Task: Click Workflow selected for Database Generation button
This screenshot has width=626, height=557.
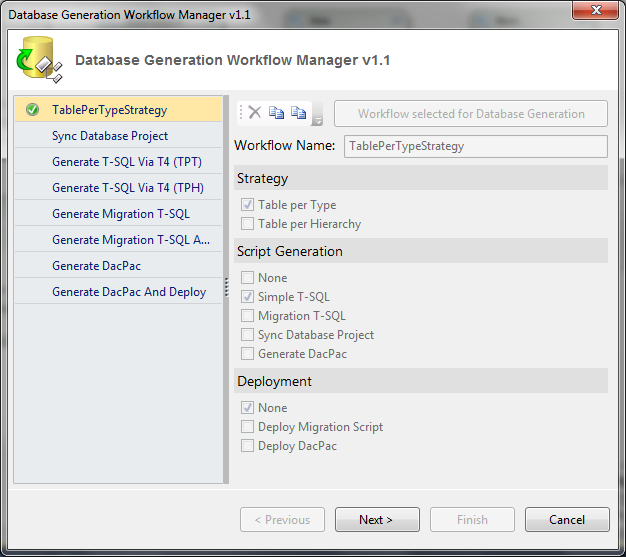Action: [x=471, y=114]
